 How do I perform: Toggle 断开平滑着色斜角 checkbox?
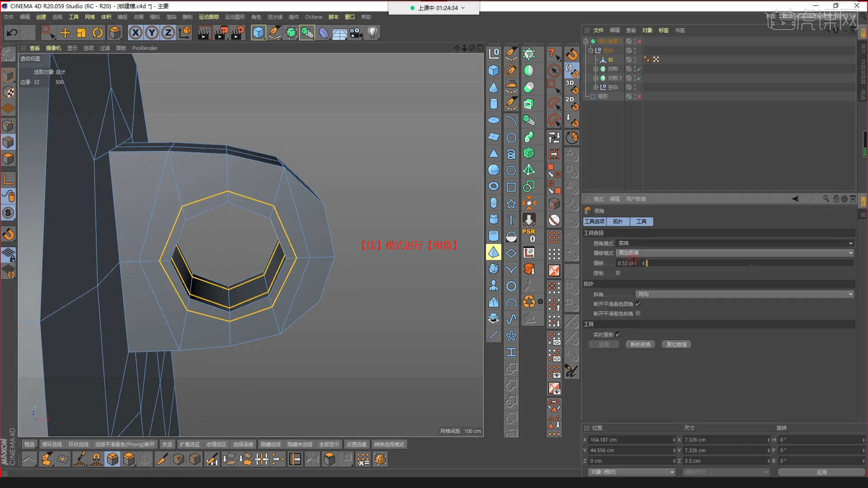(638, 313)
